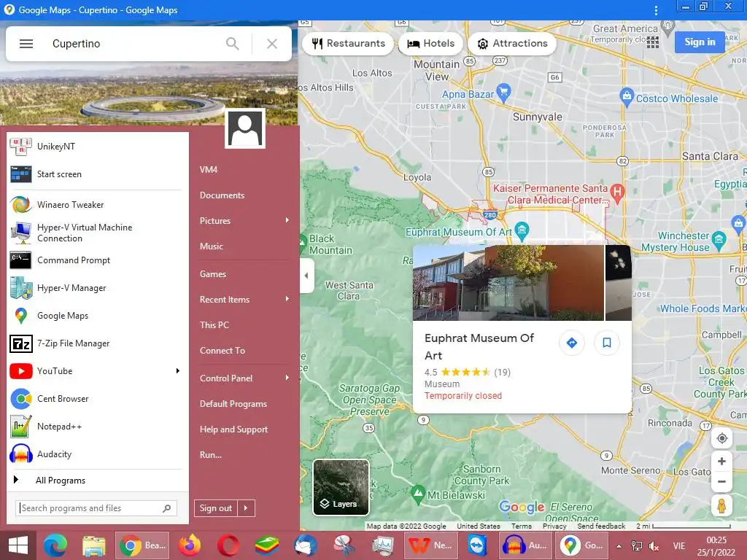Switch map view with Layers thumbnail
Image resolution: width=747 pixels, height=560 pixels.
(x=341, y=487)
